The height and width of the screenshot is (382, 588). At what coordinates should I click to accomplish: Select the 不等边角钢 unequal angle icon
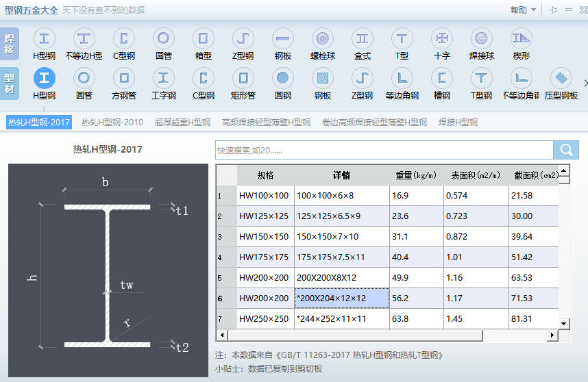tap(522, 78)
